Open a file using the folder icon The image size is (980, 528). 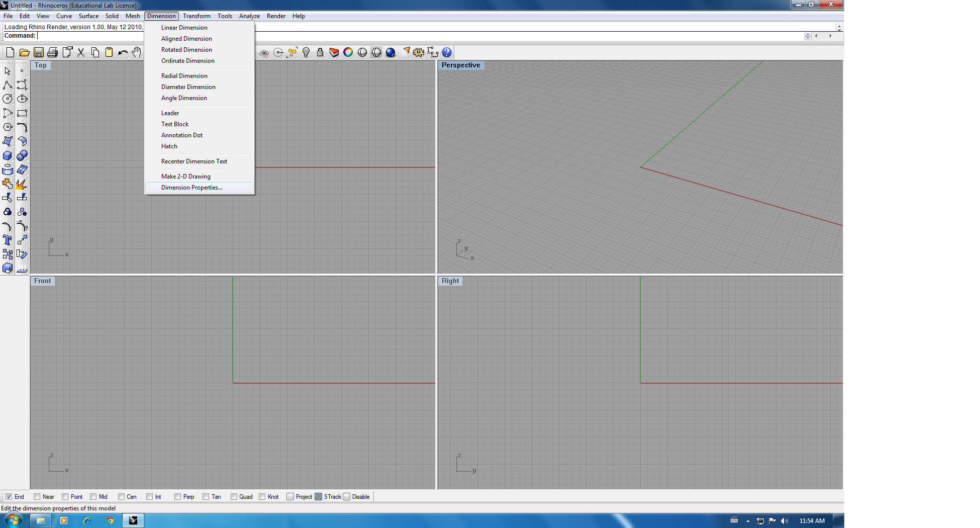tap(24, 52)
